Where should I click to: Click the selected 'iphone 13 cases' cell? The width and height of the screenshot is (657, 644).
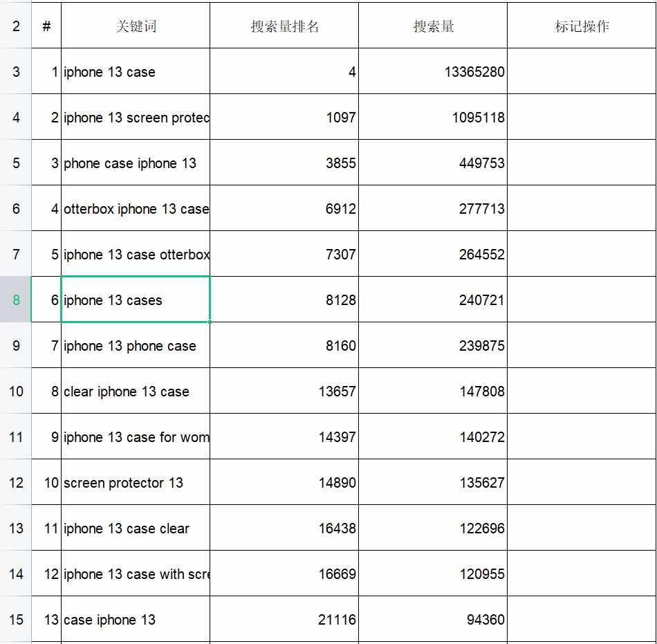136,300
